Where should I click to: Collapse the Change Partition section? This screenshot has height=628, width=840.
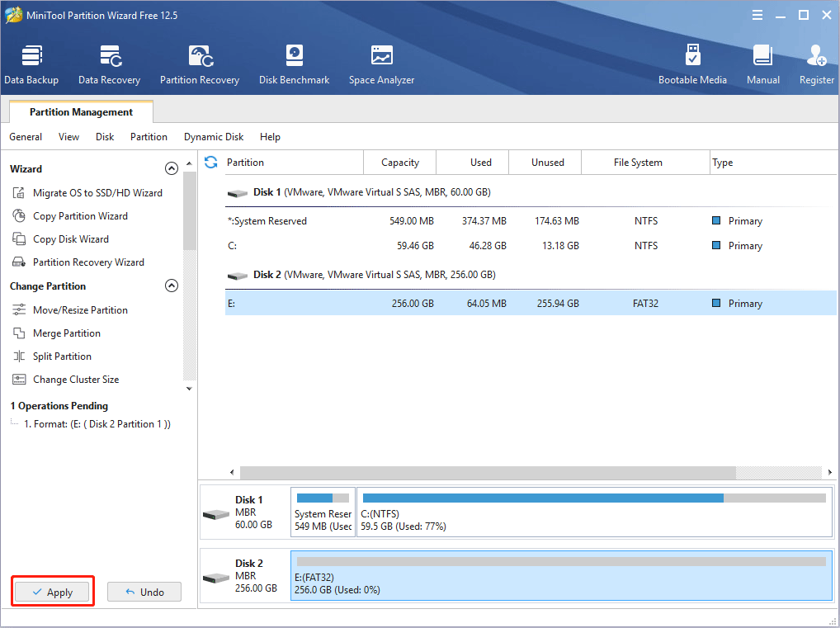point(172,286)
